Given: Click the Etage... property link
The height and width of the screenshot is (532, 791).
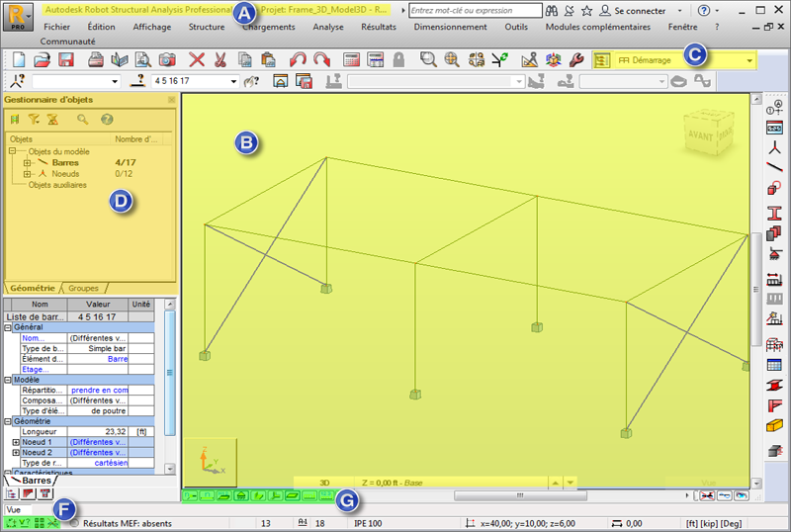Looking at the screenshot, I should pyautogui.click(x=35, y=370).
